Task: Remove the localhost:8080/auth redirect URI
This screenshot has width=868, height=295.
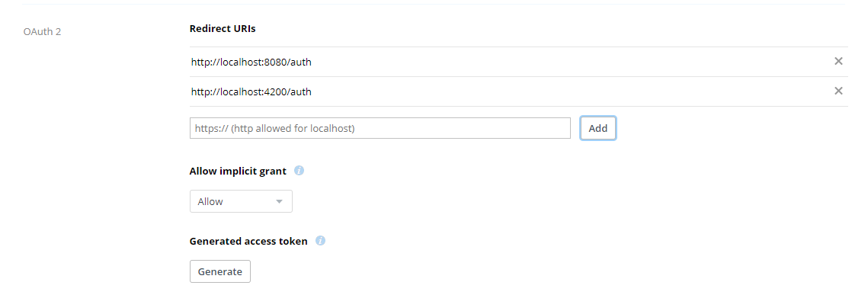Action: 838,62
